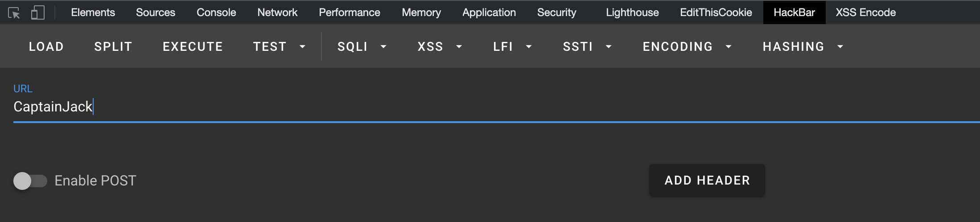
Task: Switch to the Console tab
Action: pyautogui.click(x=216, y=12)
